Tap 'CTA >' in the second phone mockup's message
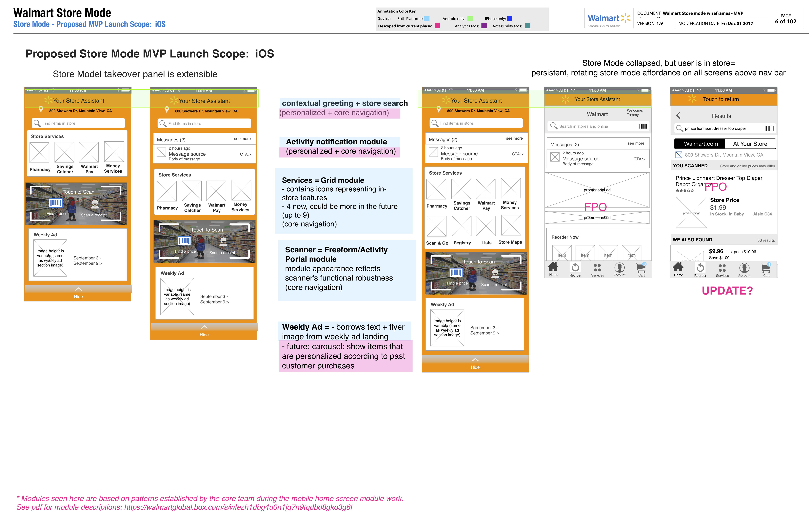Viewport: 812px width, 528px height. (x=245, y=155)
